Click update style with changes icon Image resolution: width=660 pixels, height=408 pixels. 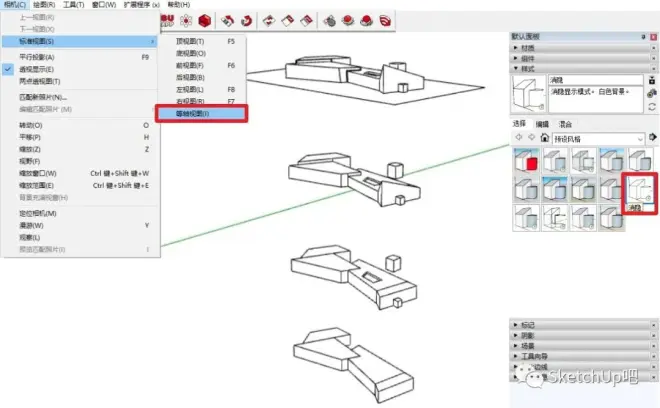coord(652,107)
